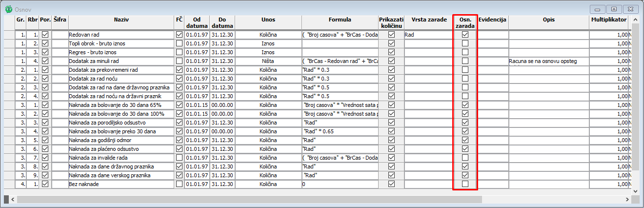Click the Multiplikator column header

608,20
